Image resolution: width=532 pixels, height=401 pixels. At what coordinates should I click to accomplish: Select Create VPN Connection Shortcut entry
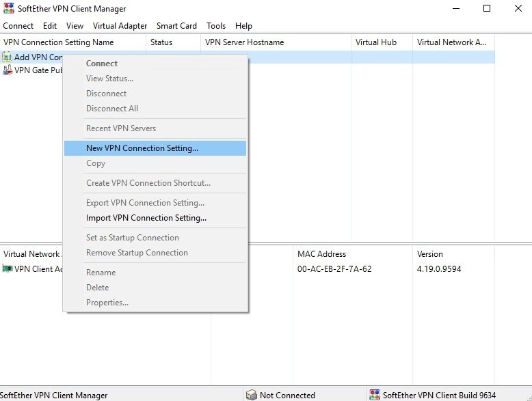coord(155,182)
